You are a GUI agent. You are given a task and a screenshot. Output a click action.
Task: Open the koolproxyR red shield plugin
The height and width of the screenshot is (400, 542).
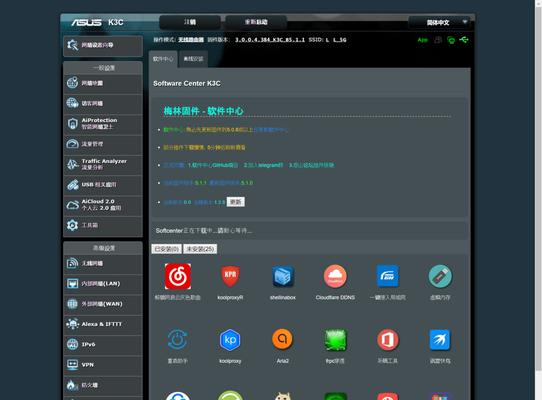point(230,276)
